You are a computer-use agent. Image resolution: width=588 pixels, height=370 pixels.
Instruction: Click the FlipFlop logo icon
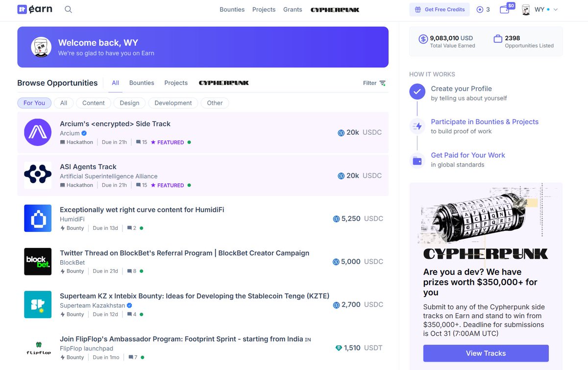coord(38,347)
